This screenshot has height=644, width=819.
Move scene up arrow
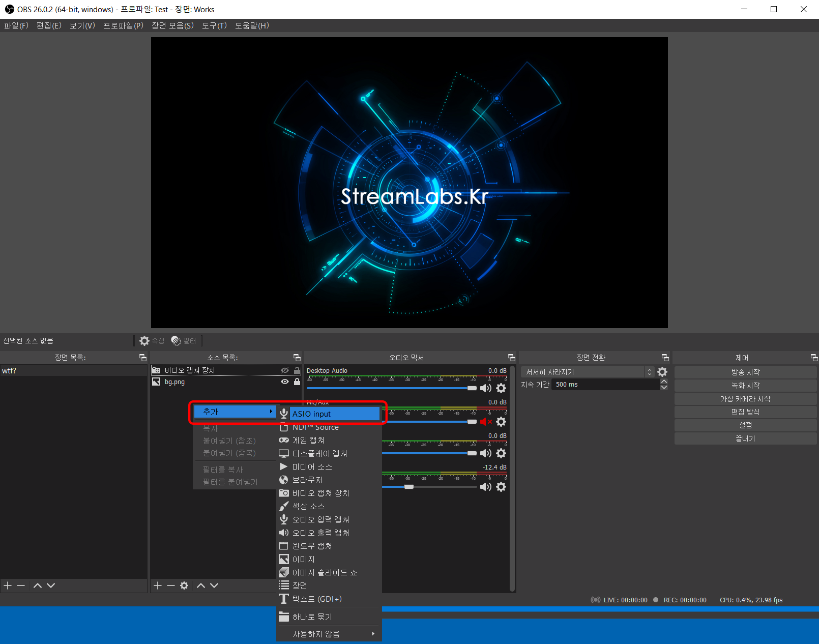pyautogui.click(x=38, y=586)
